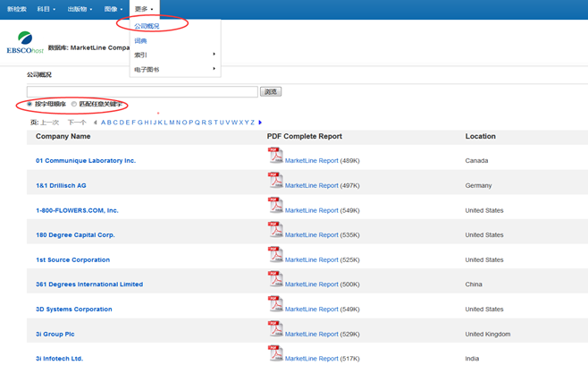Screen dimensions: 588x365
Task: Open 3i Infotech Ltd. company link
Action: point(59,359)
